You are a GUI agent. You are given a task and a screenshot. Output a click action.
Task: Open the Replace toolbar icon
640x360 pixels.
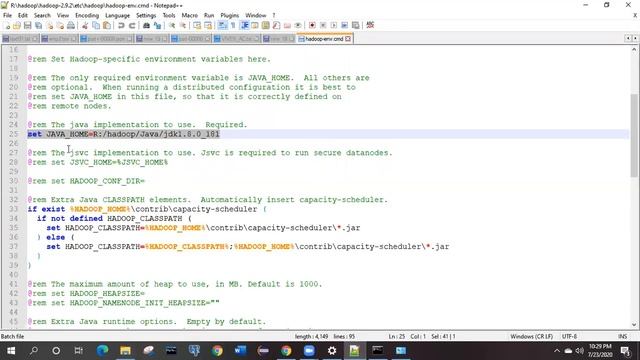pos(158,25)
